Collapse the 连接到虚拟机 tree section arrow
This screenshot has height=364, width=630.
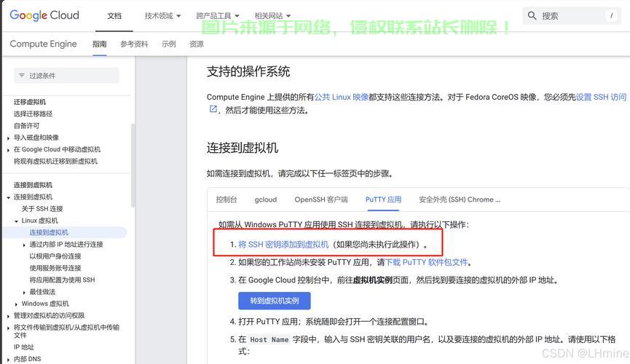[x=9, y=197]
